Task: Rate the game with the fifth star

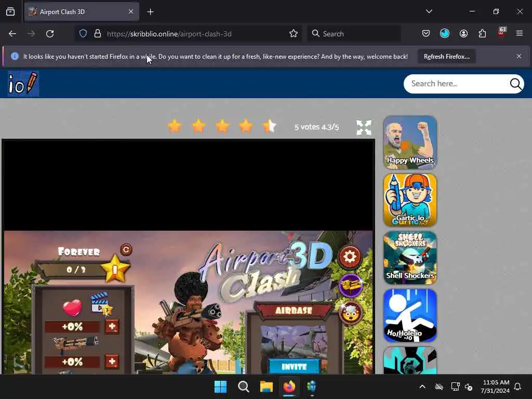Action: click(x=270, y=126)
